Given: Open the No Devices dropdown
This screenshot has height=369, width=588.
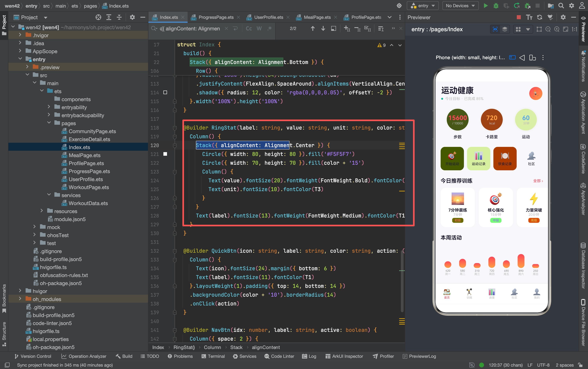Looking at the screenshot, I should coord(460,6).
